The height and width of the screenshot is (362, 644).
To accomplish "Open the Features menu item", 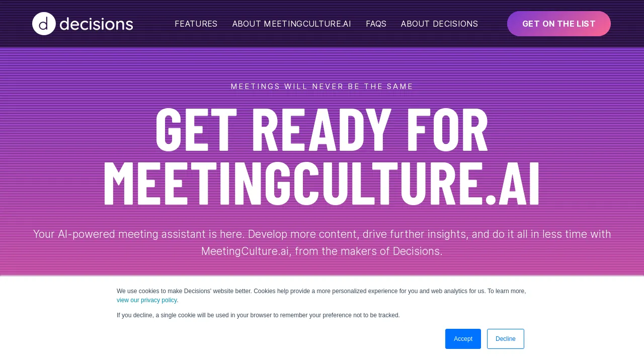I will coord(196,24).
